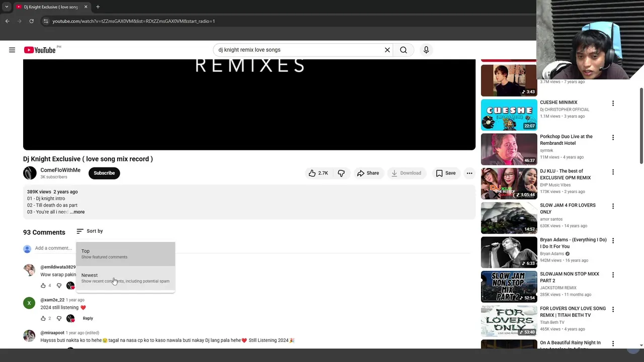Click the 93 Comments heading
Image resolution: width=644 pixels, height=362 pixels.
pos(44,232)
